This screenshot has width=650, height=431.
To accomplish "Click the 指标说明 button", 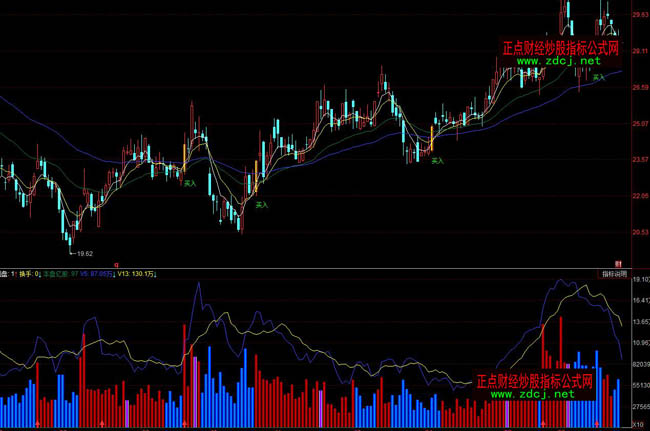I will click(612, 273).
